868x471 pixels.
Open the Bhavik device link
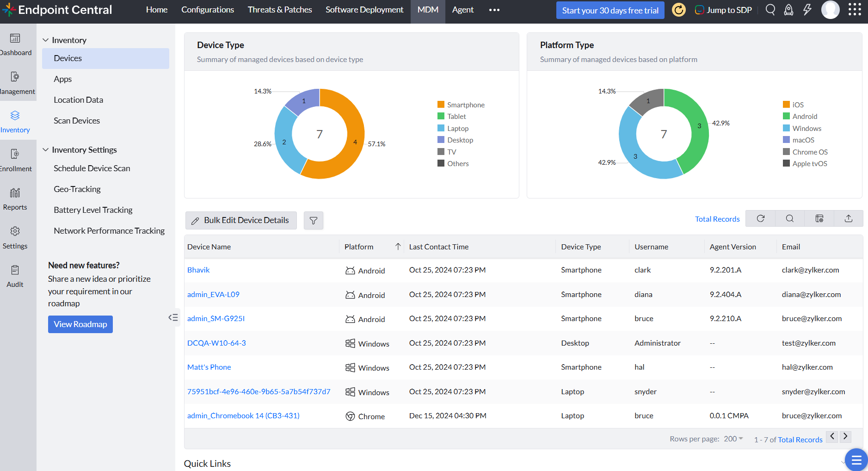[198, 270]
